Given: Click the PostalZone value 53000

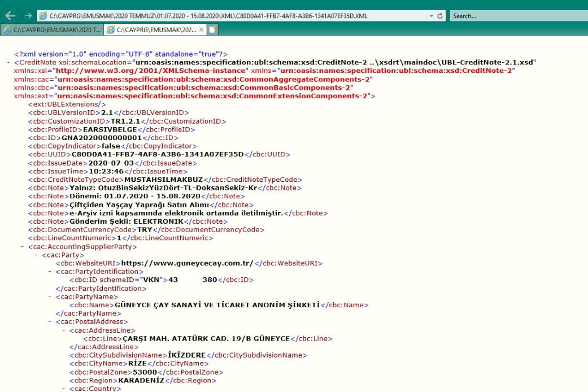Looking at the screenshot, I should click(145, 372).
